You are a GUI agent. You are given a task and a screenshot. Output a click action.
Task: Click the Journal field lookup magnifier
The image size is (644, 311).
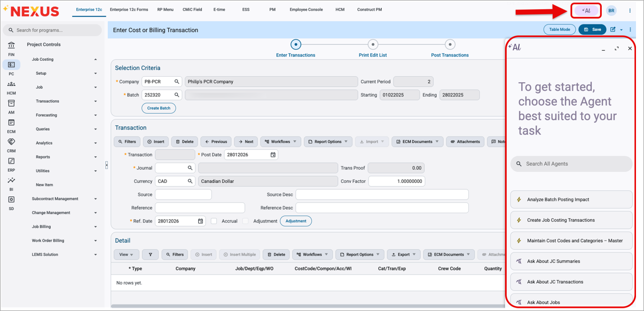190,168
